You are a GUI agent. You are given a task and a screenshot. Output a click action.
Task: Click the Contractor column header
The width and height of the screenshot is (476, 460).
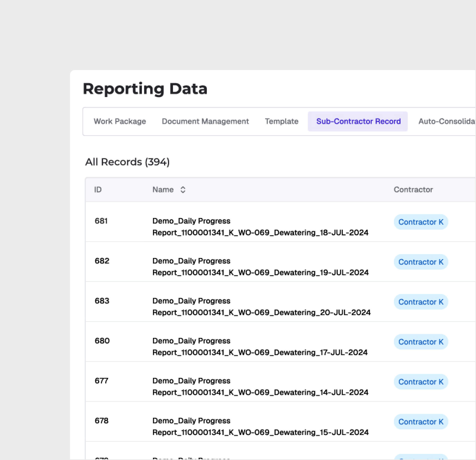tap(413, 190)
